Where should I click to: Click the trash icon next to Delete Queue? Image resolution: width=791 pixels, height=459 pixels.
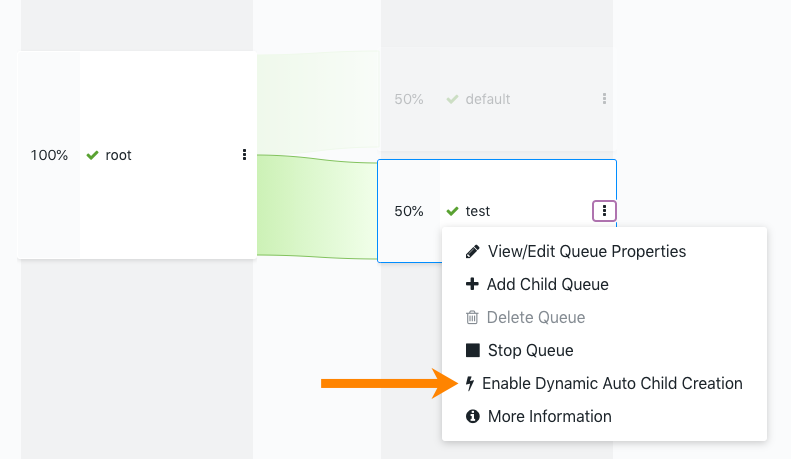pyautogui.click(x=472, y=317)
